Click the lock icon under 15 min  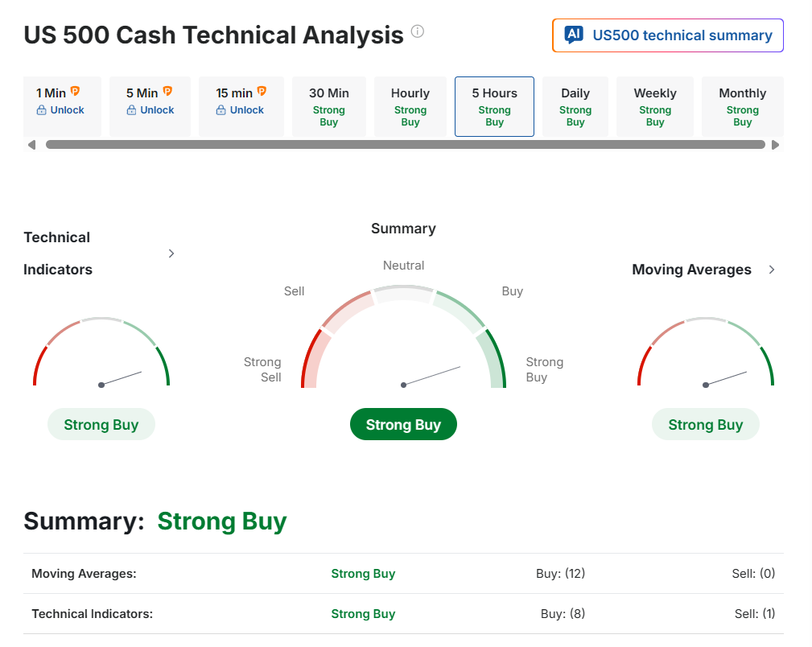click(221, 110)
